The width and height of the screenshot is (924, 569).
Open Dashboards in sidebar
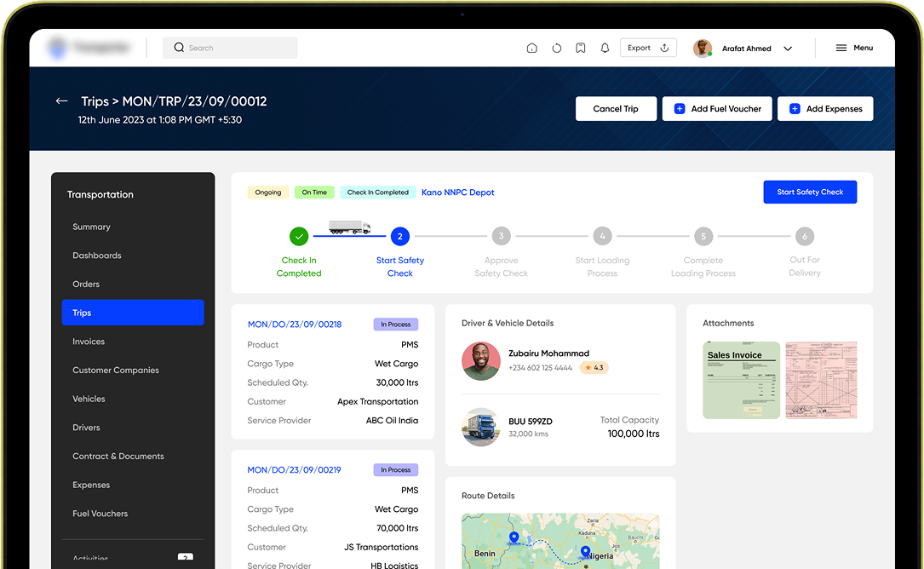click(x=96, y=256)
